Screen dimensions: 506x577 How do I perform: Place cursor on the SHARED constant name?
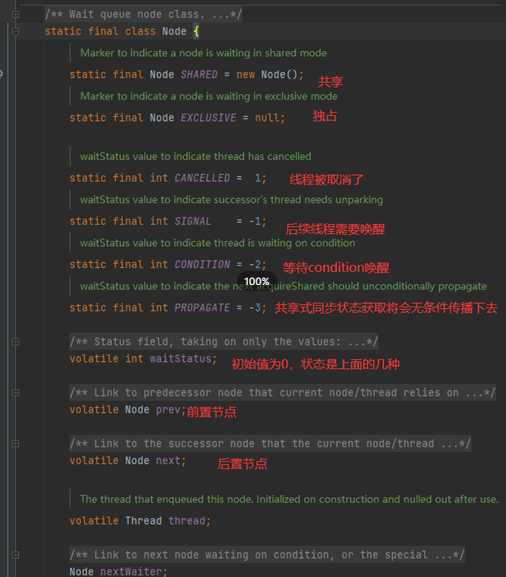(x=199, y=75)
